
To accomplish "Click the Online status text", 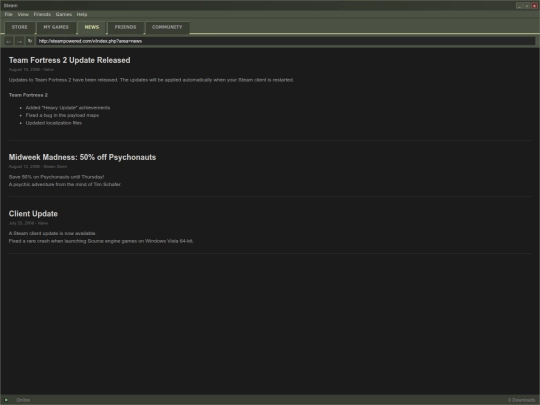I will 23,400.
